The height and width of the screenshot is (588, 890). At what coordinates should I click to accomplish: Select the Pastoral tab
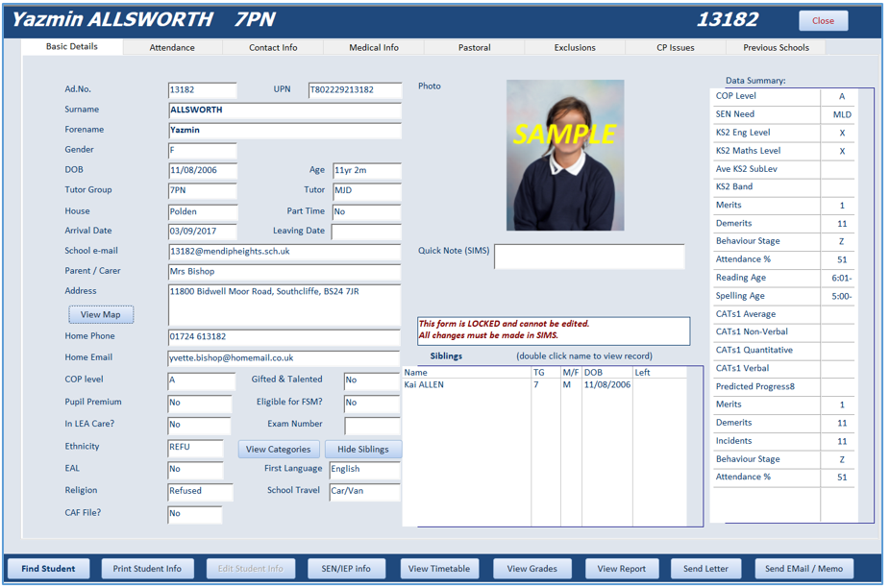coord(475,48)
